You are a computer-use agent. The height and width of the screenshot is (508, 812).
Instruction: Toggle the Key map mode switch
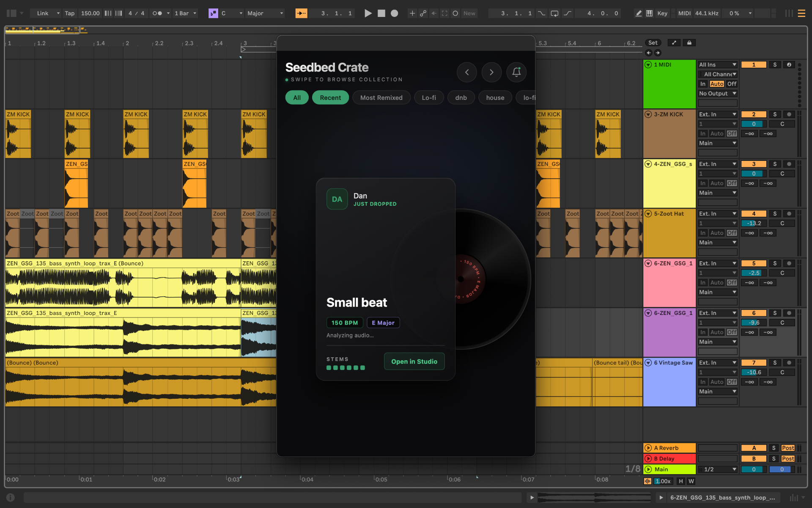coord(662,13)
